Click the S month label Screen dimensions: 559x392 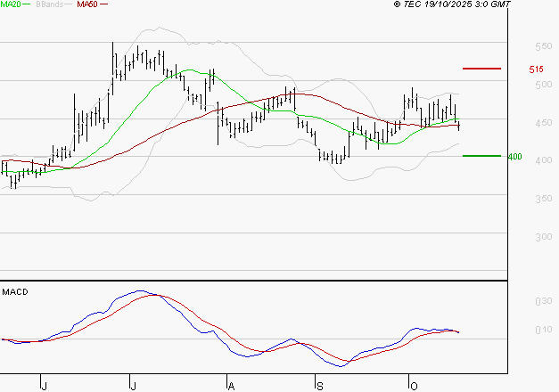[320, 387]
